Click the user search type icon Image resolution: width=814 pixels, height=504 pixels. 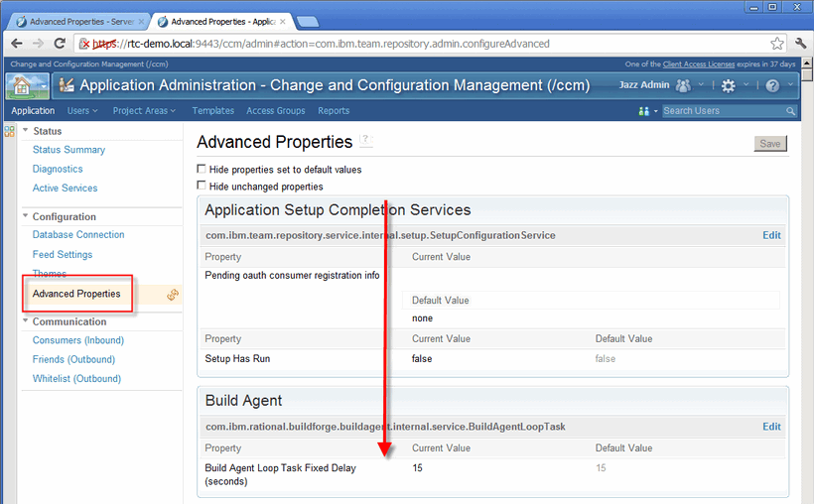(x=643, y=111)
